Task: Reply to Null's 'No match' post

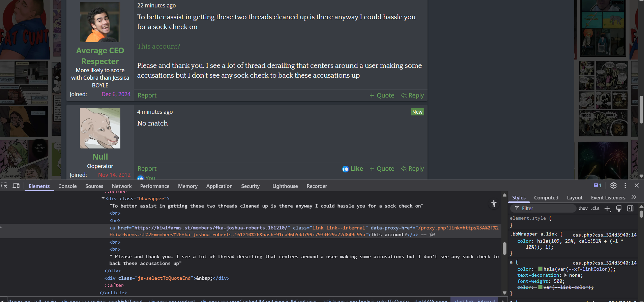Action: 412,169
